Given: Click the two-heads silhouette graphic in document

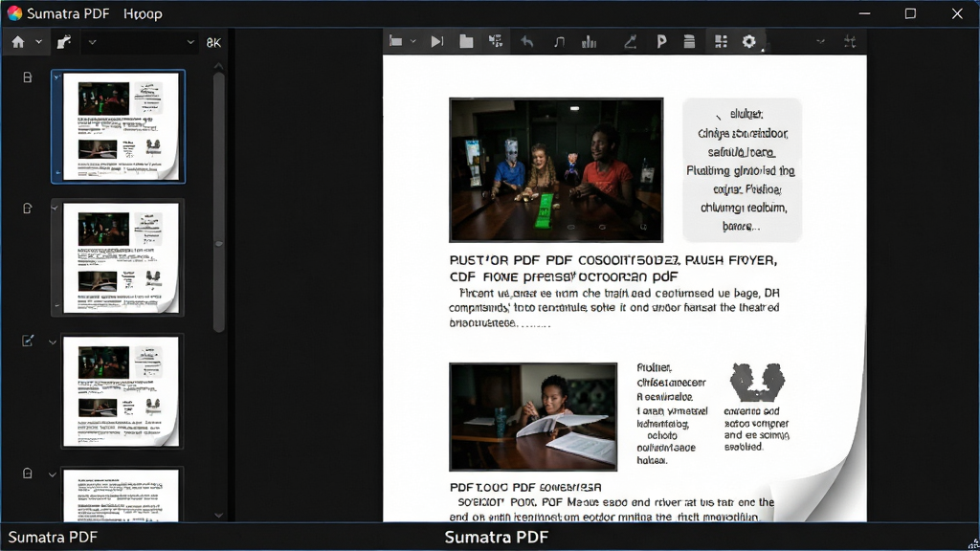Looking at the screenshot, I should pyautogui.click(x=757, y=382).
